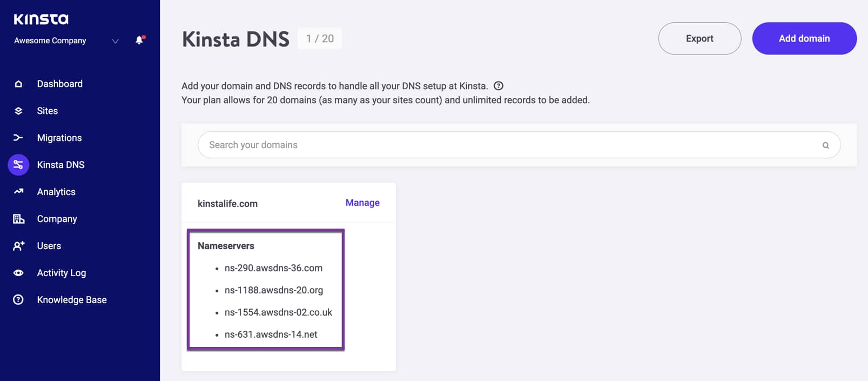Viewport: 868px width, 381px height.
Task: Click the Migrations arrow icon
Action: (x=18, y=138)
